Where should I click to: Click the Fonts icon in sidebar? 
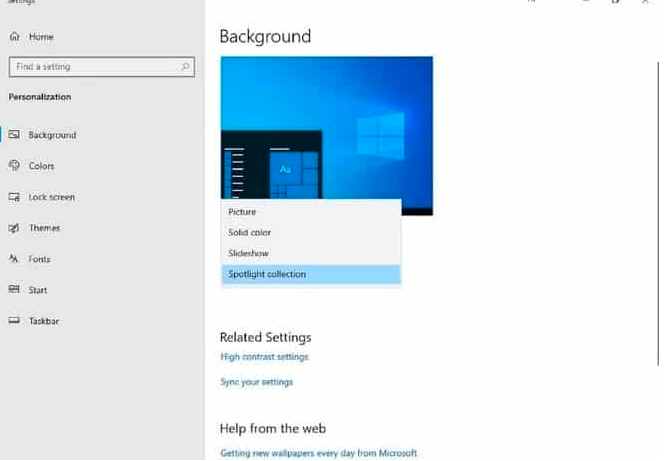coord(14,259)
